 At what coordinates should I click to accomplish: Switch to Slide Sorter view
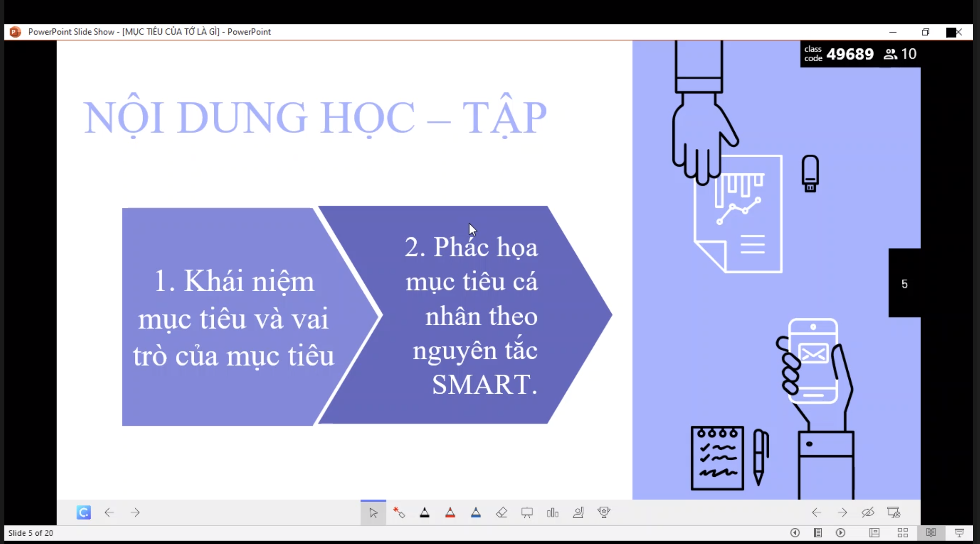click(902, 533)
